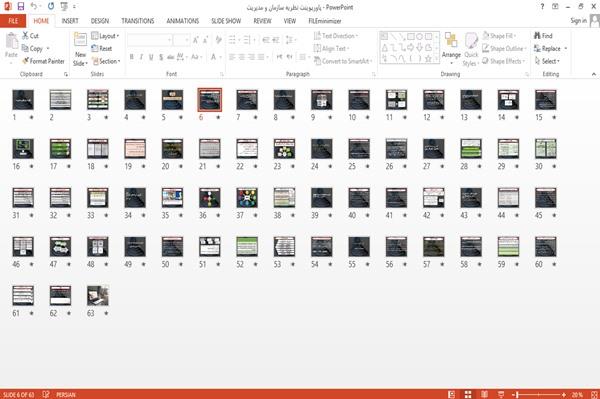Viewport: 600px width, 399px height.
Task: Open Quick Styles gallery
Action: coord(471,49)
